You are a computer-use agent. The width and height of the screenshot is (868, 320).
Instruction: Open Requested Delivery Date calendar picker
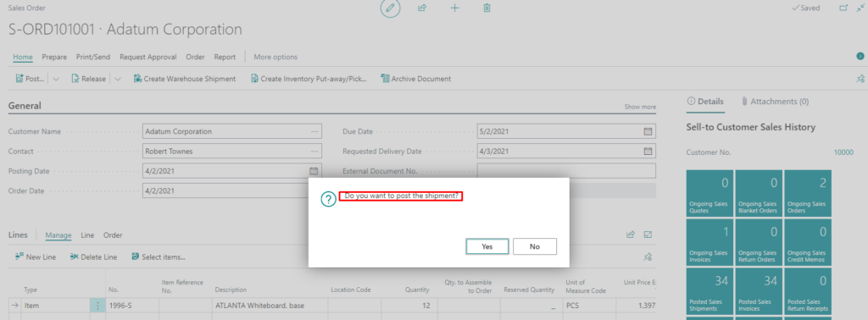(648, 151)
